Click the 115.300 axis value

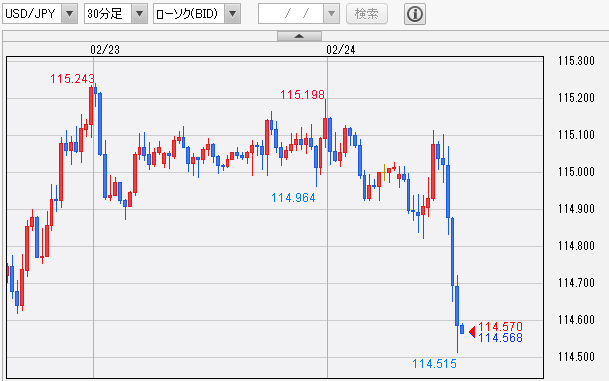pos(576,61)
